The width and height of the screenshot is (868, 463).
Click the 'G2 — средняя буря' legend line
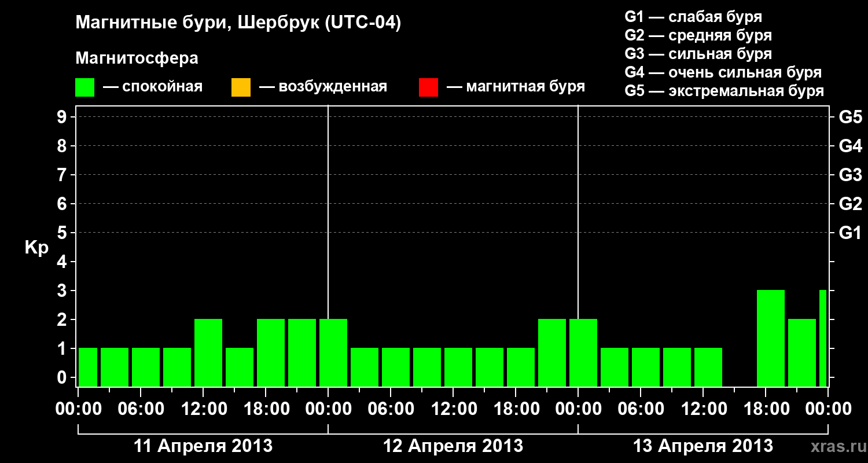(x=698, y=35)
